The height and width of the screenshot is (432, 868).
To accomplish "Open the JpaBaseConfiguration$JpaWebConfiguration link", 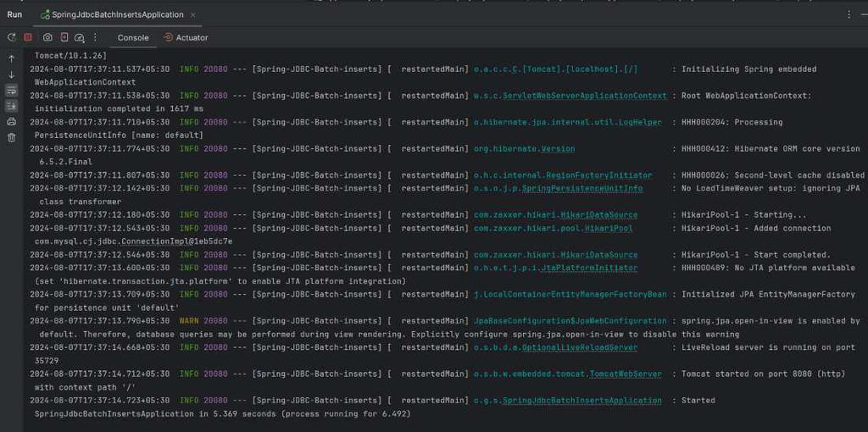I will pos(570,321).
